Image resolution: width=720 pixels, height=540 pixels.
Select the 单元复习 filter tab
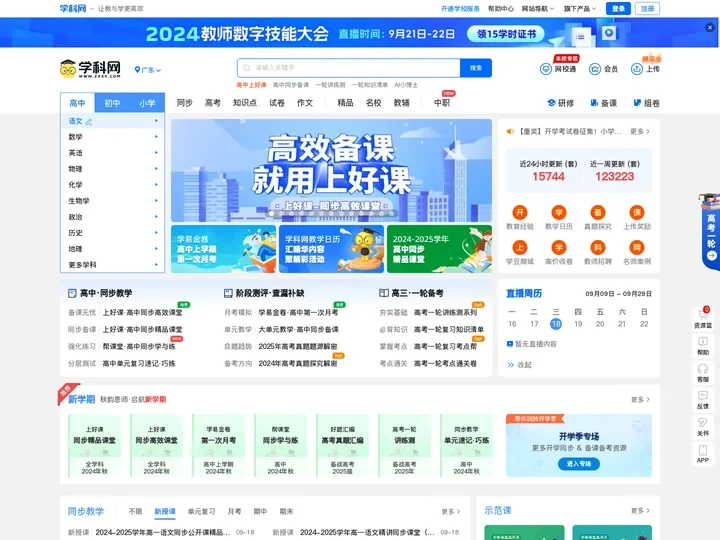pos(201,511)
